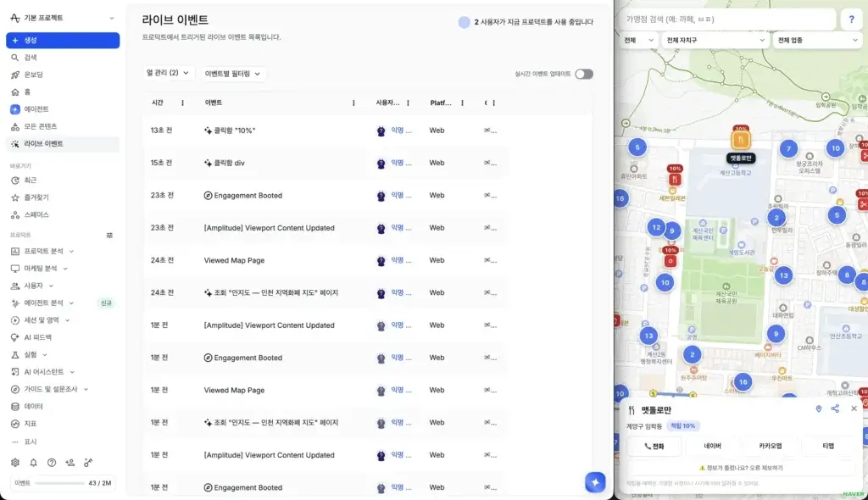
Task: Open AI 피드백 in the sidebar
Action: pyautogui.click(x=37, y=337)
